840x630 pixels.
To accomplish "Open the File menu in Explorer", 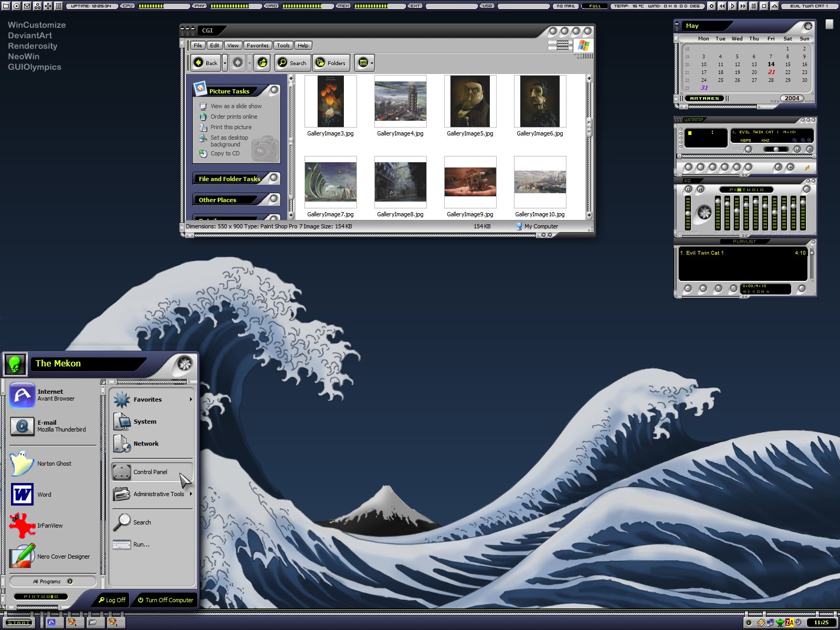I will tap(198, 46).
